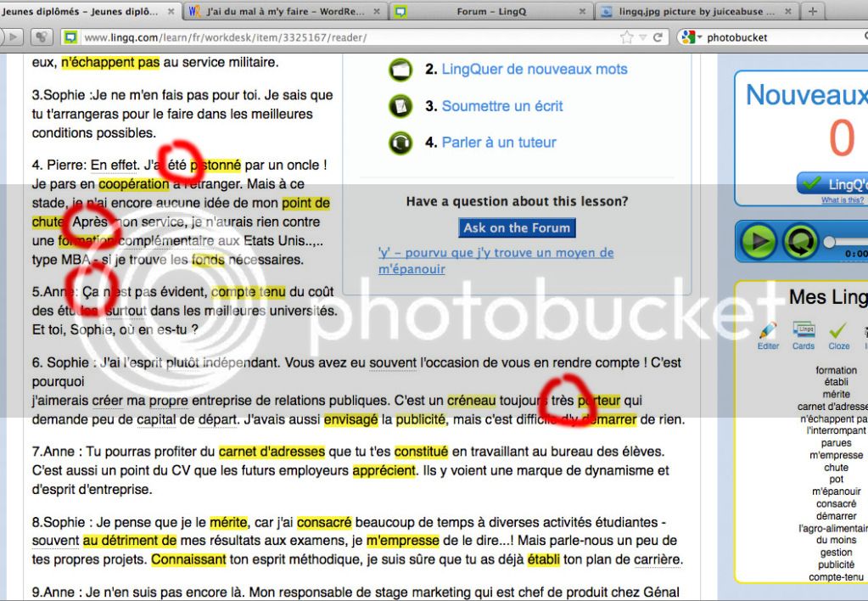Select 'démarrer' in the Mes LingQs list
The height and width of the screenshot is (601, 868).
[x=836, y=516]
